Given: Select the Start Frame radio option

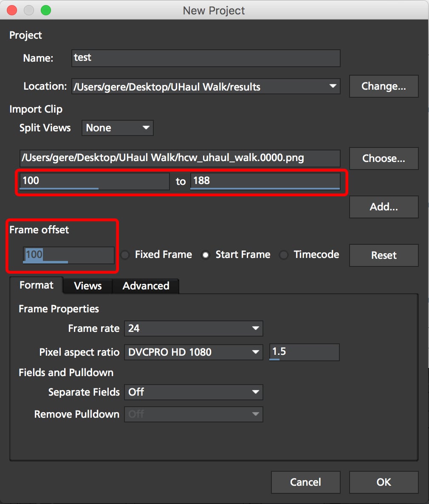Looking at the screenshot, I should (x=206, y=255).
